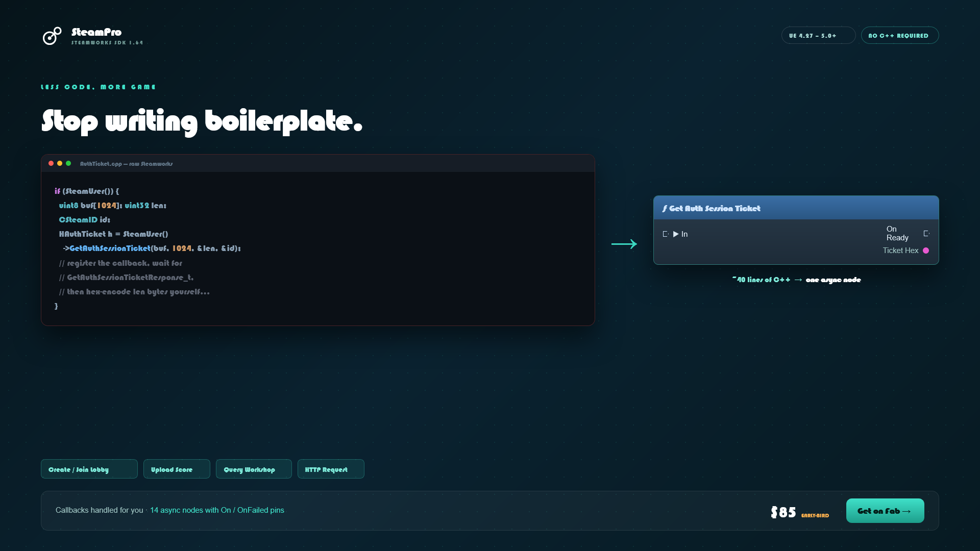Click the In execution pin triangle
The width and height of the screenshot is (980, 551).
676,234
